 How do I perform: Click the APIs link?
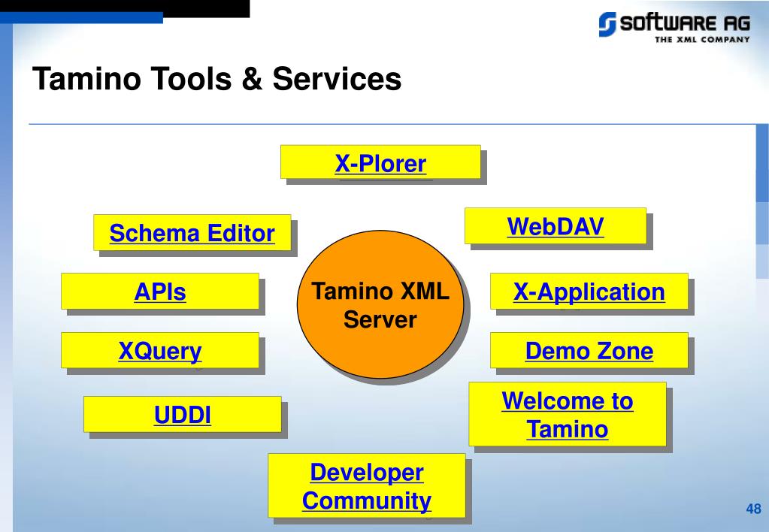point(160,292)
